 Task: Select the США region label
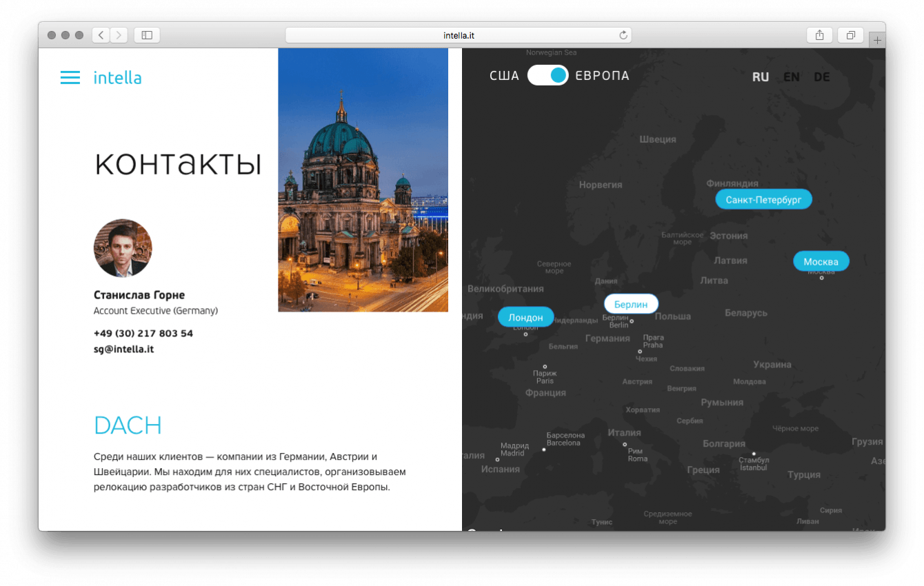tap(504, 76)
